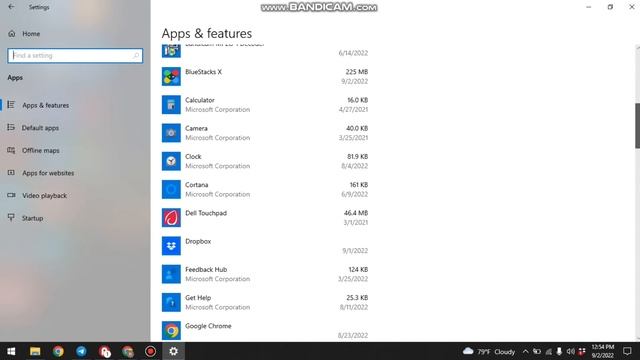The height and width of the screenshot is (360, 640).
Task: Select the Dell Touchpad entry name
Action: 206,213
